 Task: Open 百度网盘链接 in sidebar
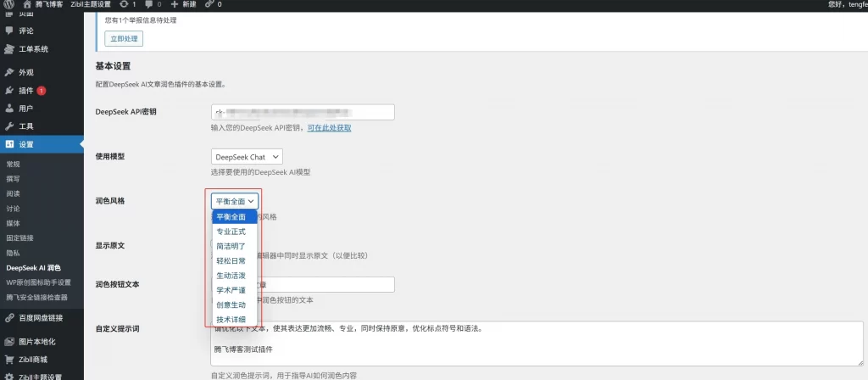tap(41, 318)
